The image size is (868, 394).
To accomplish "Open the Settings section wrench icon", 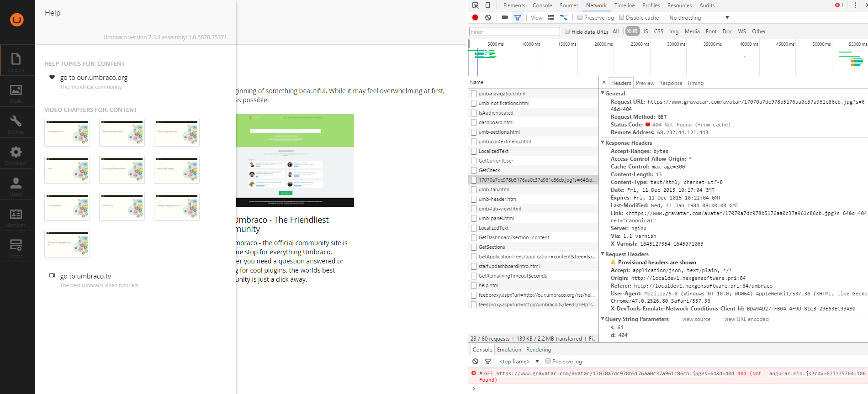I will (16, 121).
